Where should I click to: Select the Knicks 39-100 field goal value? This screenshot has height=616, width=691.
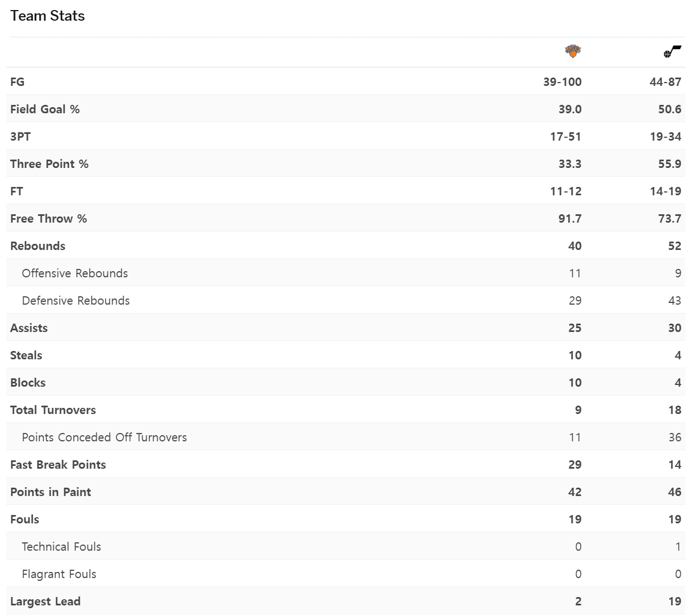(x=562, y=81)
